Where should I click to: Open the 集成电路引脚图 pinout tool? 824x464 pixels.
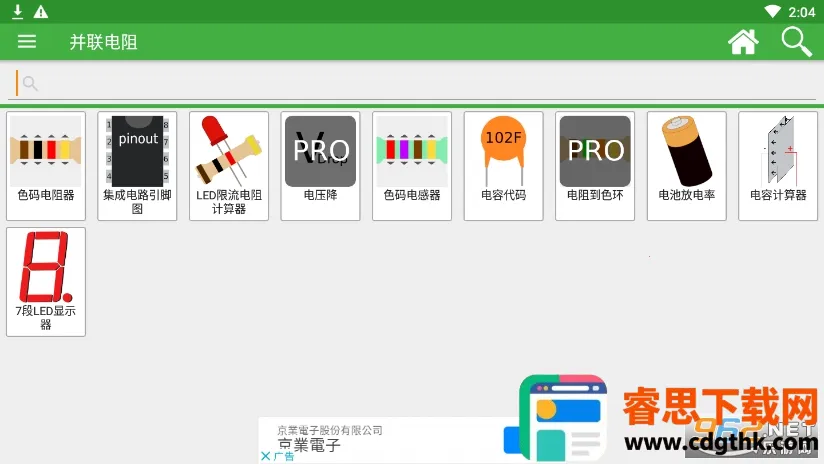(137, 165)
